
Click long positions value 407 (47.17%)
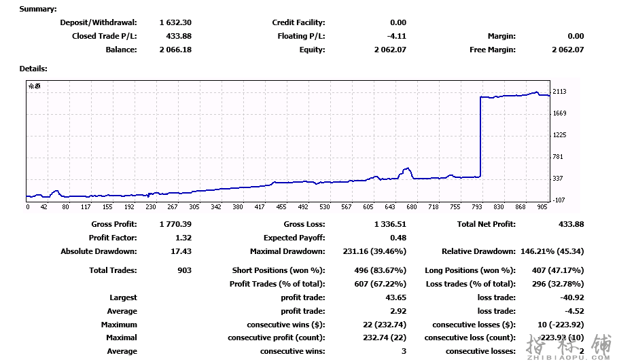click(558, 270)
